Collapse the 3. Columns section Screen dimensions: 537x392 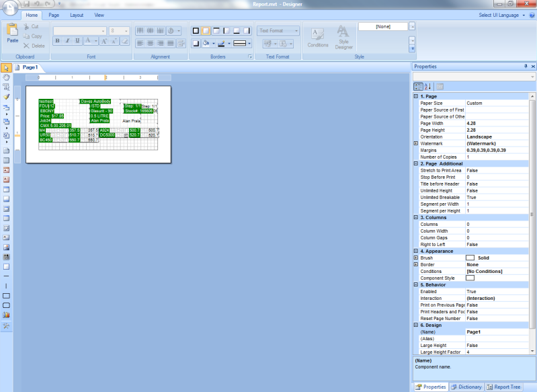click(x=416, y=217)
